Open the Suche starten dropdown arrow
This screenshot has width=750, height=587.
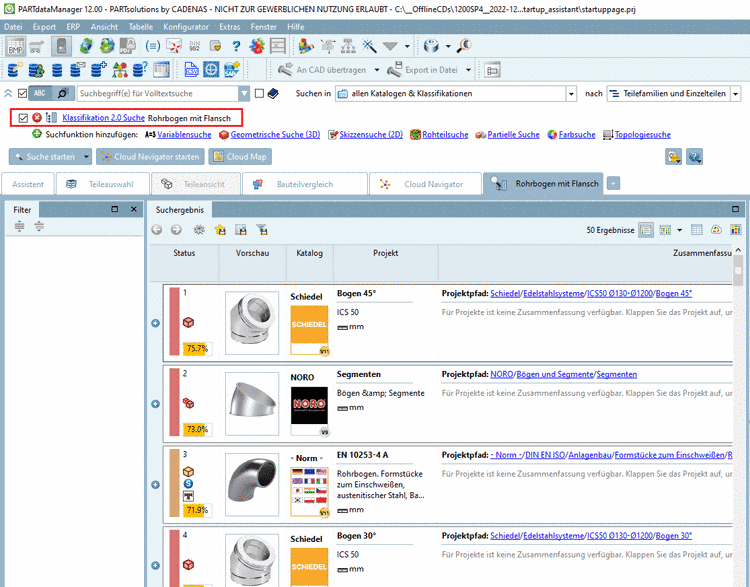86,156
